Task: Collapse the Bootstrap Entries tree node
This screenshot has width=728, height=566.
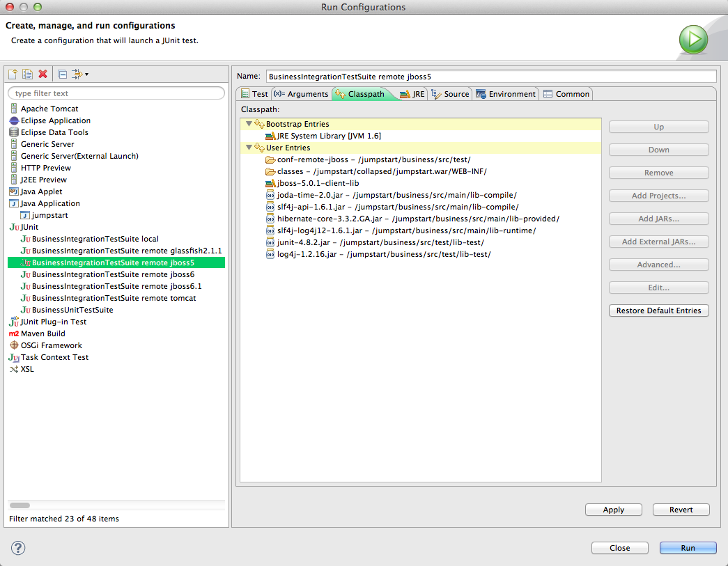Action: [x=249, y=124]
